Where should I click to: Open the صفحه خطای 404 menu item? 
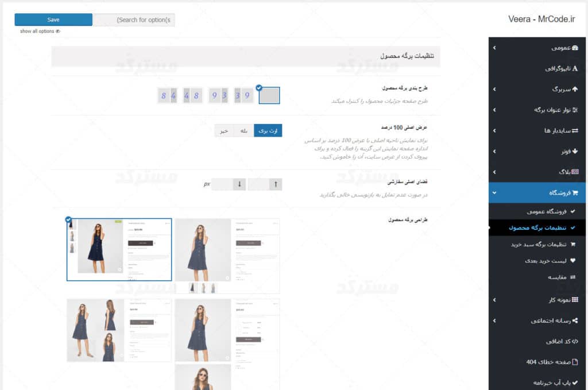[537, 362]
